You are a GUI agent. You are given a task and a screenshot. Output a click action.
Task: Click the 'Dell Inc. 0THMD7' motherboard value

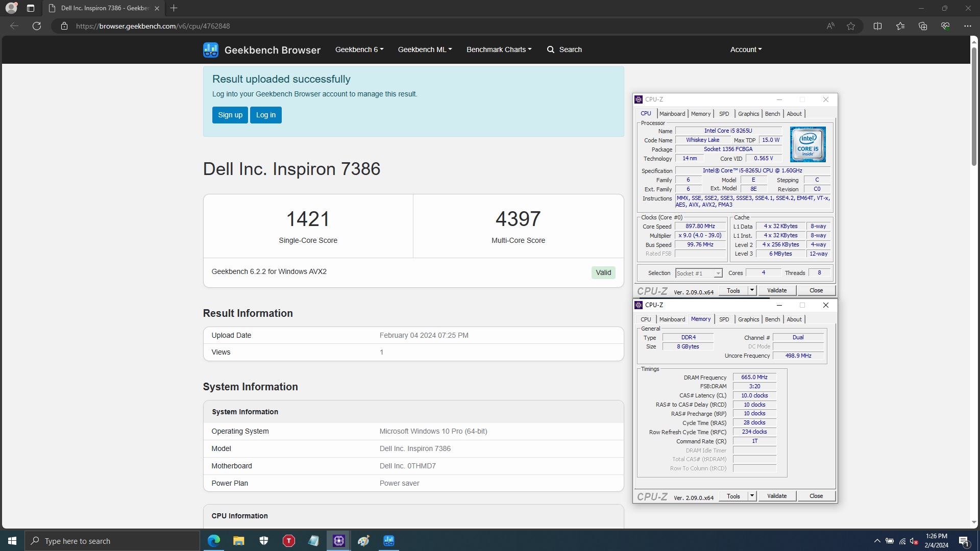408,466
